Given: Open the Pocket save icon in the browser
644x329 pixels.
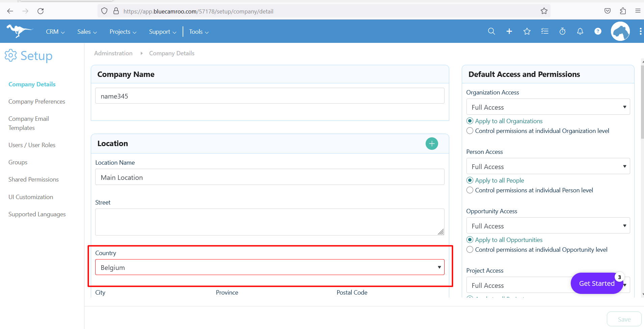Looking at the screenshot, I should tap(608, 11).
